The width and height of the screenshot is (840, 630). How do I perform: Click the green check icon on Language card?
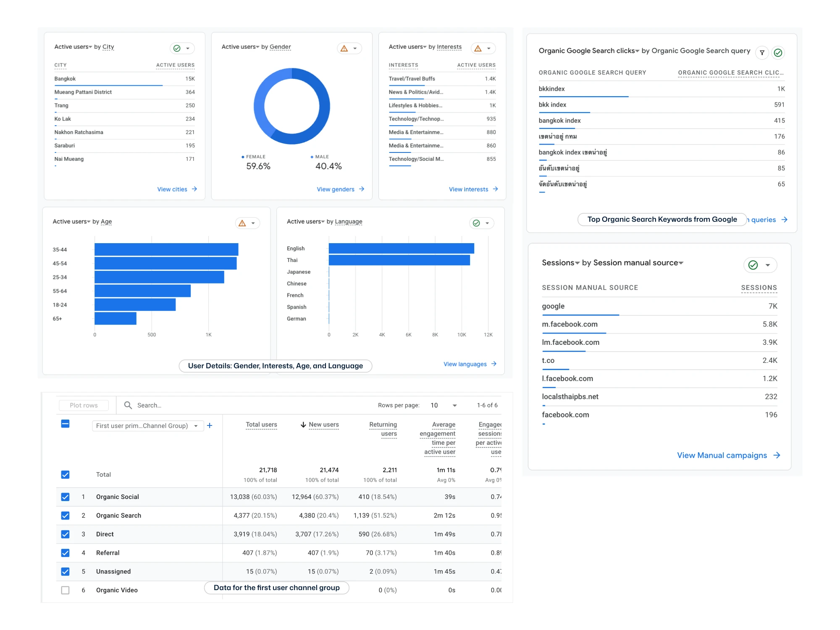[476, 223]
